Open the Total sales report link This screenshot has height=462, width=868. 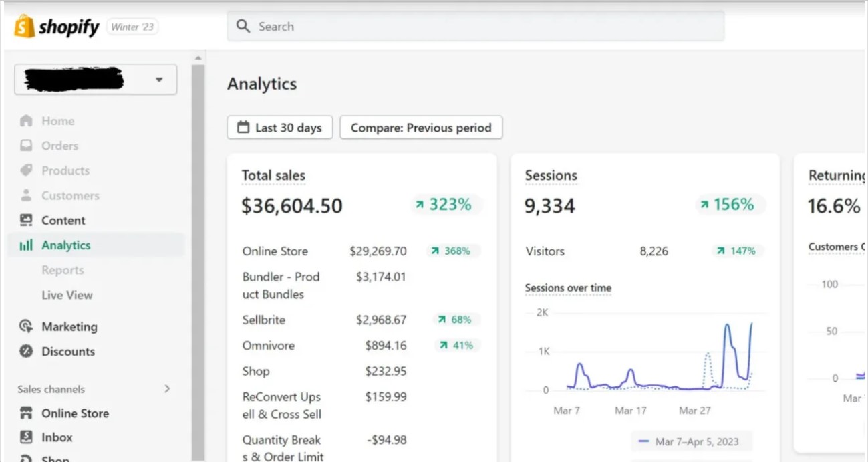[x=273, y=176]
